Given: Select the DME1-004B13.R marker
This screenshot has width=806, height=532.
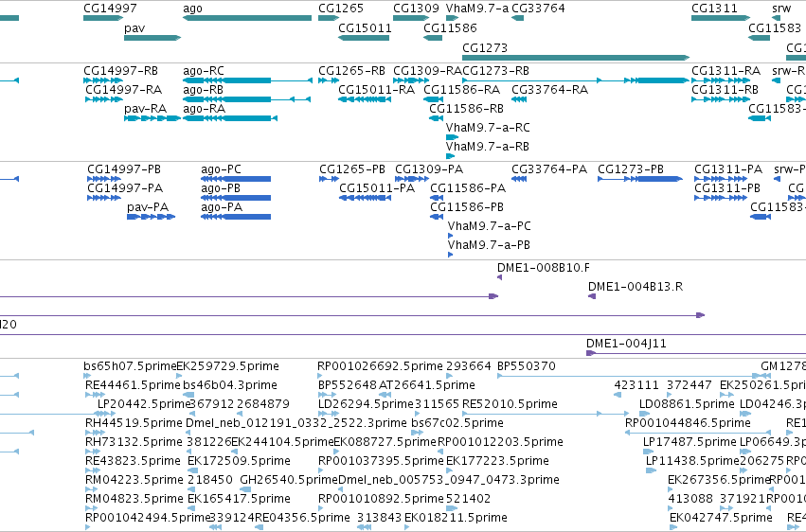Looking at the screenshot, I should click(x=592, y=296).
